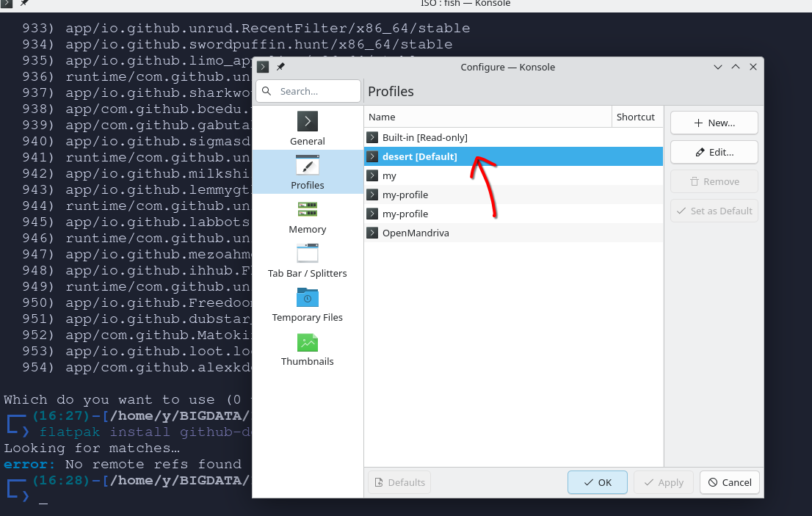Open Temporary Files settings
Viewport: 812px width, 516px height.
(307, 304)
